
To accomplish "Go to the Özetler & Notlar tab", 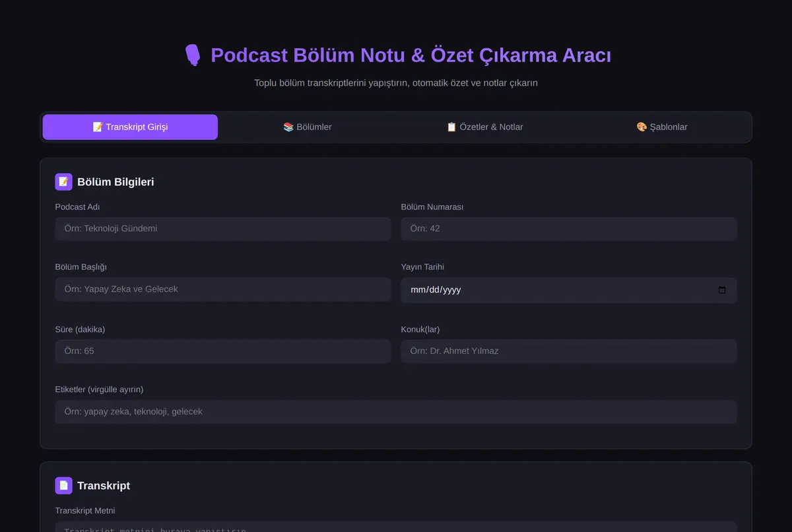I will 484,127.
